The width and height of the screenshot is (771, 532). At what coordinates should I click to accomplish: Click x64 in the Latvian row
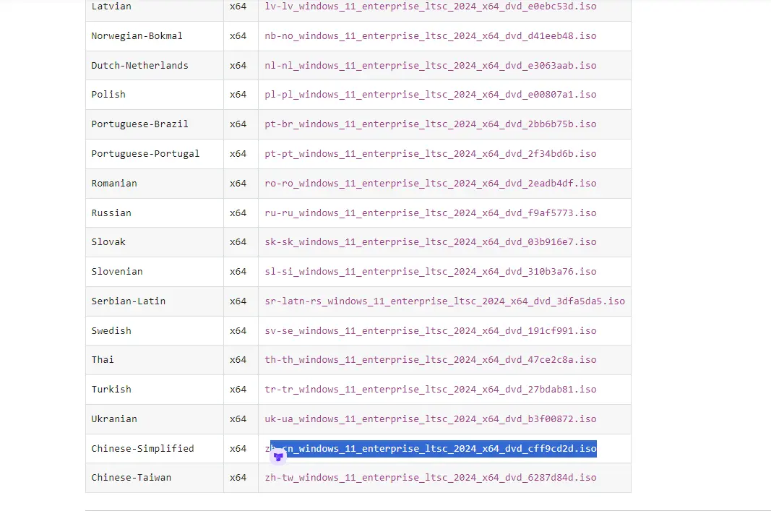pos(238,7)
